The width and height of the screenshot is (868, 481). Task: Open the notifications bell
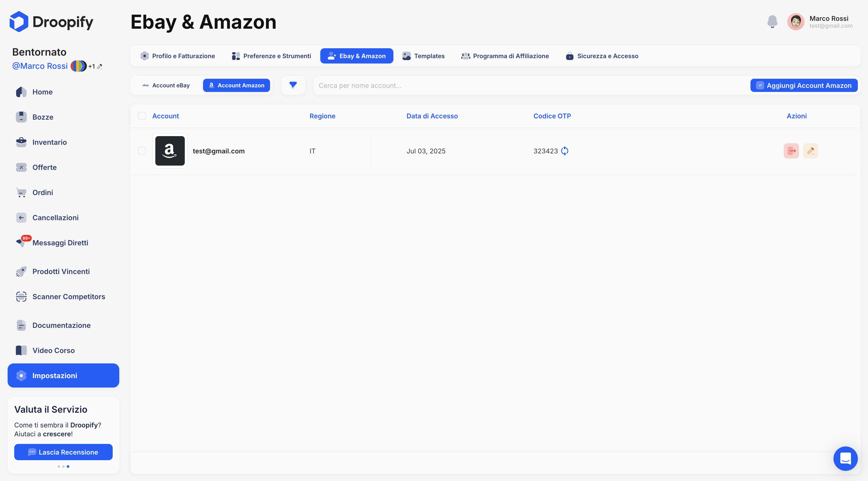pyautogui.click(x=772, y=21)
